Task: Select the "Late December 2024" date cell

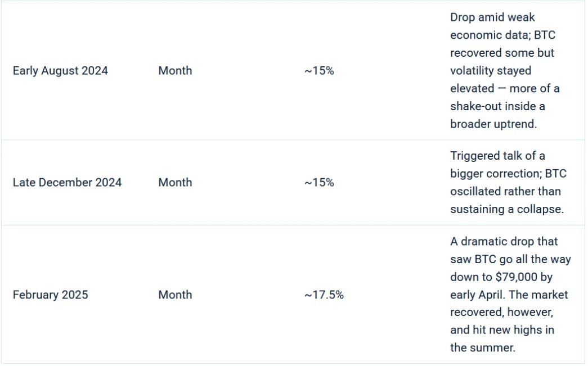Action: (x=67, y=183)
